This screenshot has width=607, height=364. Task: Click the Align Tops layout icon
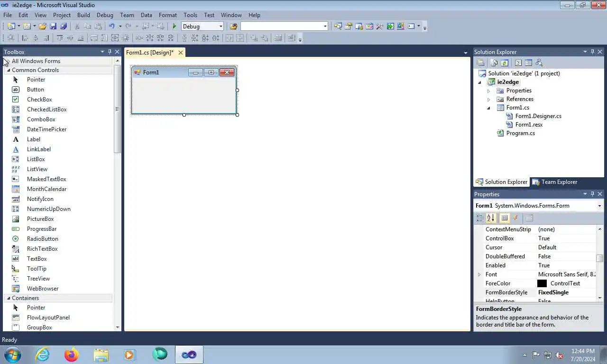[60, 38]
